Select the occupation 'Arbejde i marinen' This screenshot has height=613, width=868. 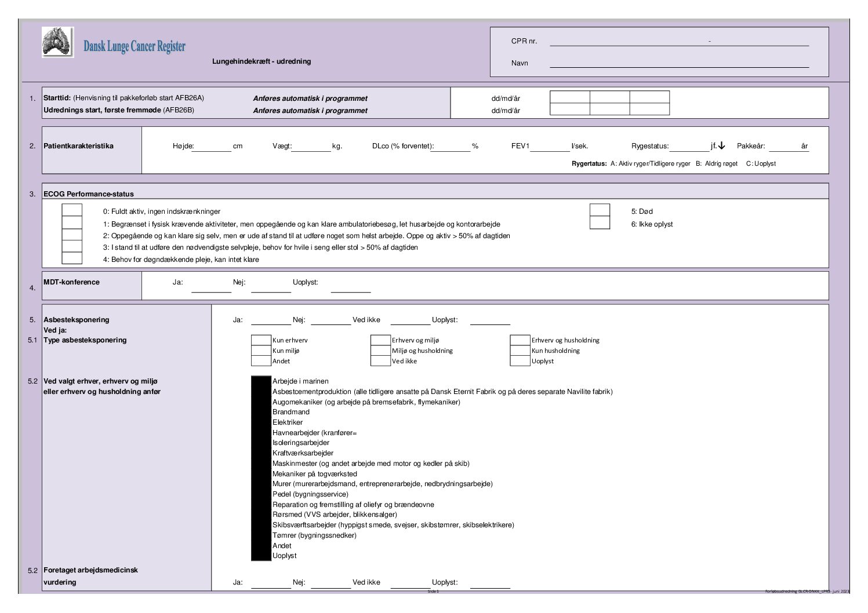click(300, 381)
